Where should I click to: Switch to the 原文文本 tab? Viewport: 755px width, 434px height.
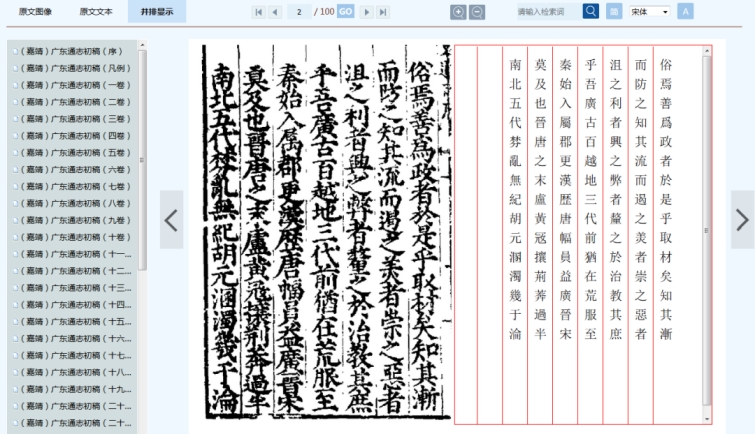96,12
